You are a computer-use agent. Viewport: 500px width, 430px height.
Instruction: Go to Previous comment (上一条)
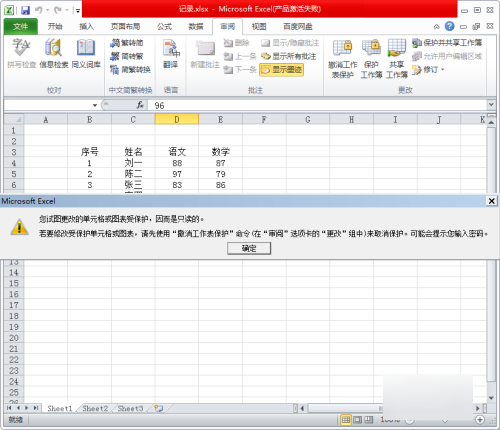click(x=240, y=56)
